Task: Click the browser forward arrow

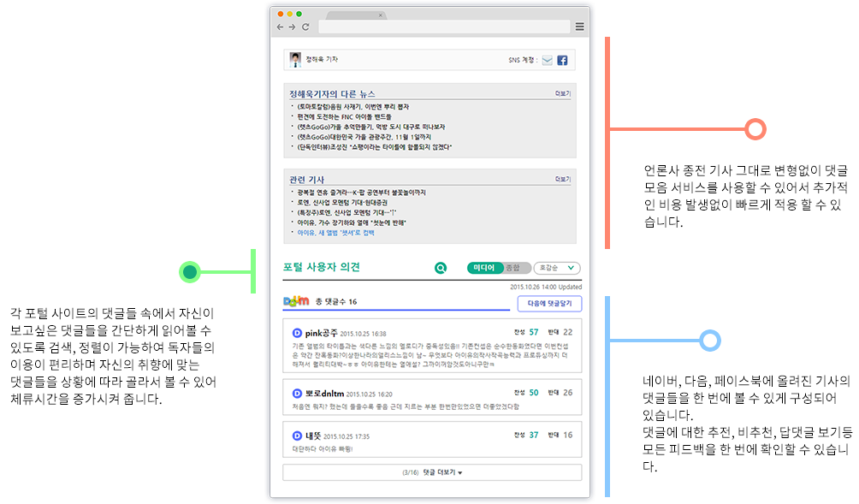Action: click(x=292, y=27)
